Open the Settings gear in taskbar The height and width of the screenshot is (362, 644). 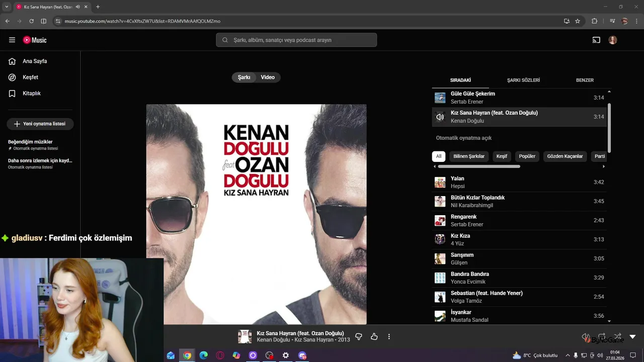coord(286,355)
